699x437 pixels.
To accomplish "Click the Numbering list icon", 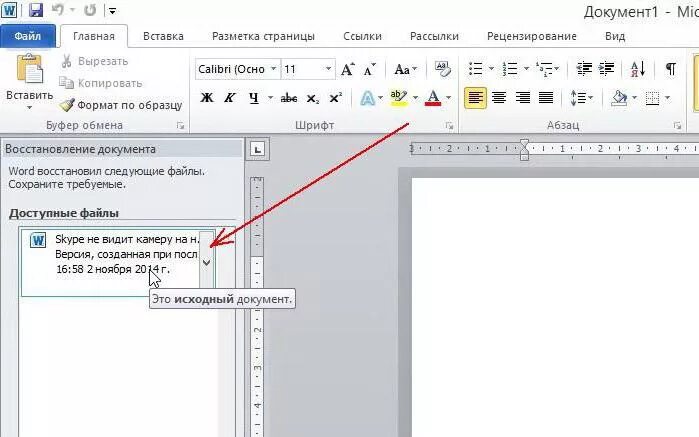I will pos(510,69).
